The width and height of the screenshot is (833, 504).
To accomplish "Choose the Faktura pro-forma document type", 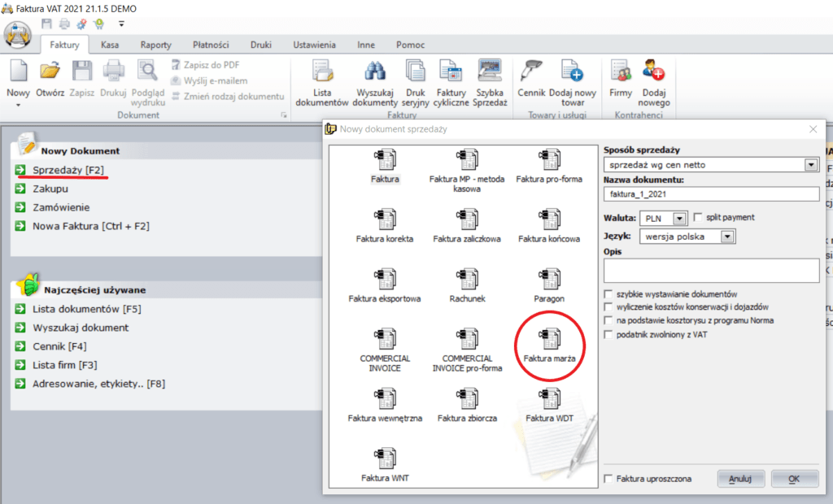I will click(x=549, y=158).
